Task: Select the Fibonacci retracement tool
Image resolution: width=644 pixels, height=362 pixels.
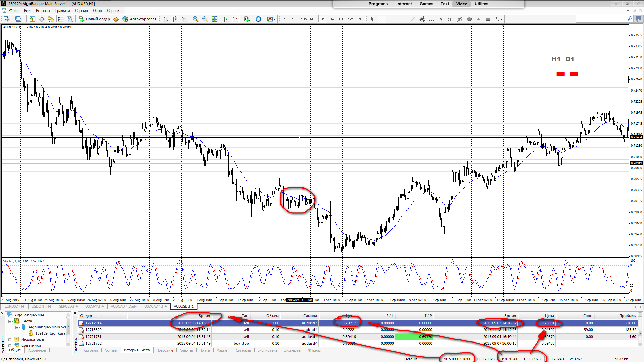Action: coord(432,19)
